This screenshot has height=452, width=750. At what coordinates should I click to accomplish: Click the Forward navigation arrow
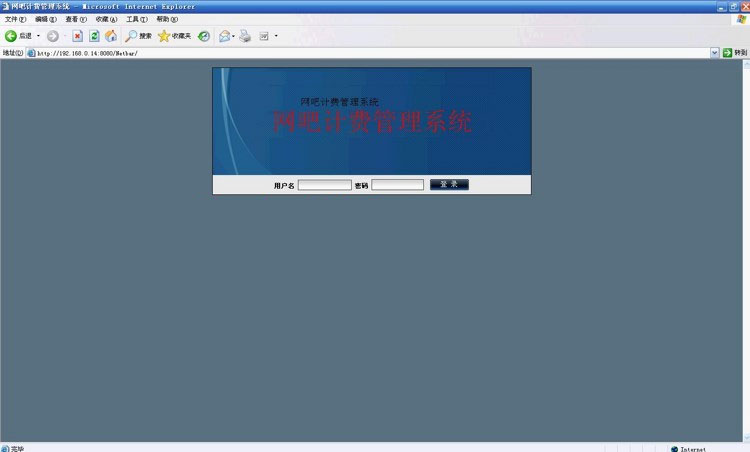[x=53, y=36]
